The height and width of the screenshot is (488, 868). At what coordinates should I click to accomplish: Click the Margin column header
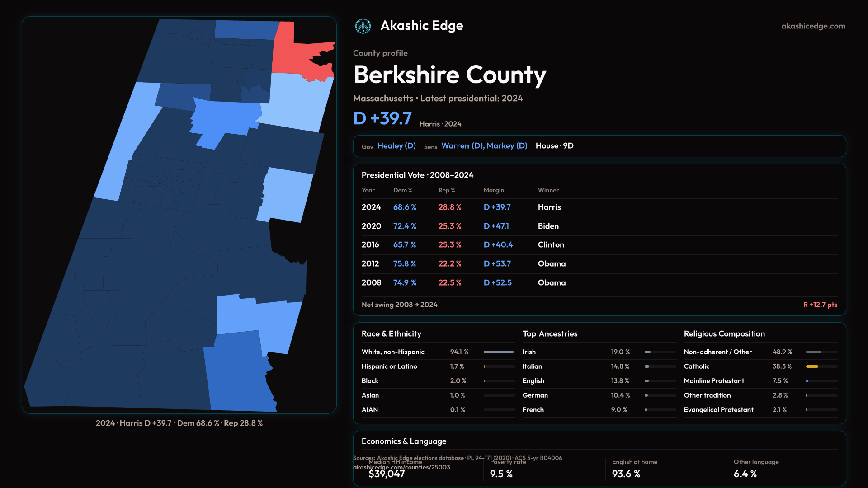pos(494,191)
